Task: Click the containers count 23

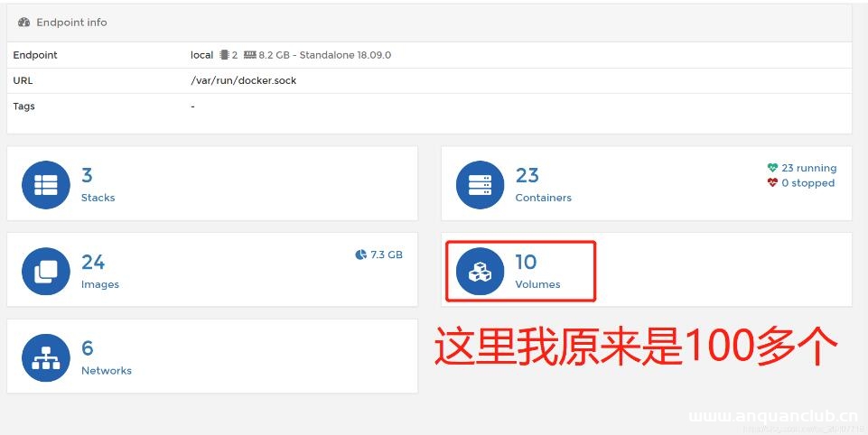Action: [x=527, y=175]
